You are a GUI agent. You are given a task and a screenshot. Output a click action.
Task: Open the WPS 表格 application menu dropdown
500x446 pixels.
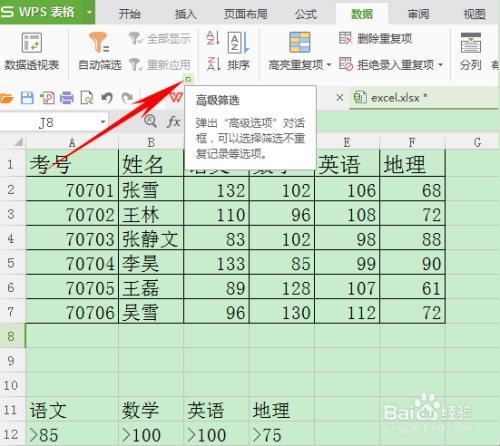(x=89, y=12)
